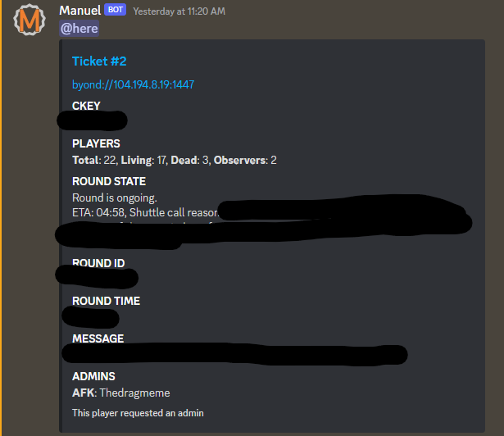
Task: Click the ADMINS field heading
Action: [93, 376]
